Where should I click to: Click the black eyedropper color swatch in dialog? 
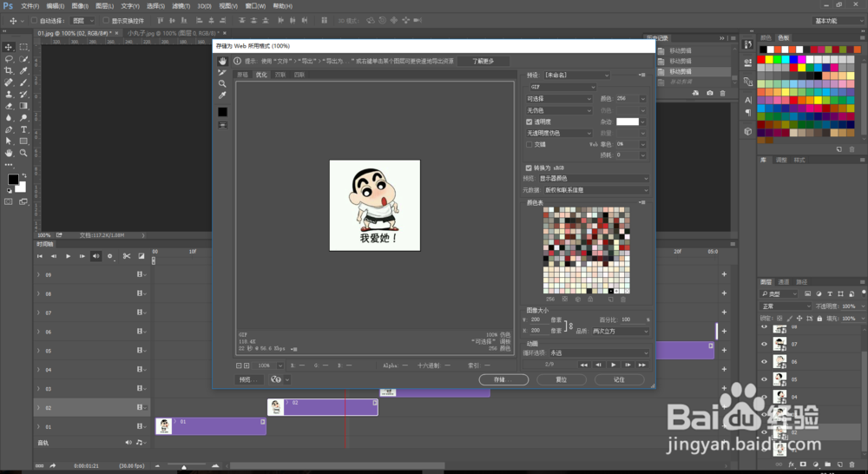tap(222, 112)
